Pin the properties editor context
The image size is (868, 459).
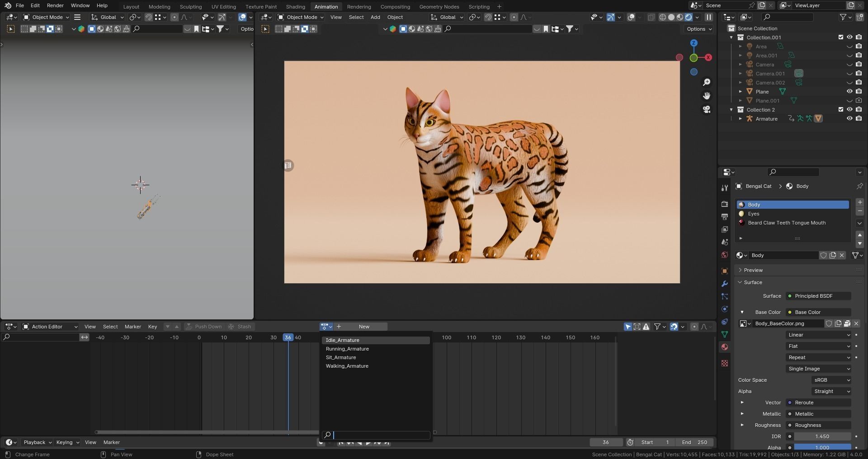pyautogui.click(x=859, y=186)
